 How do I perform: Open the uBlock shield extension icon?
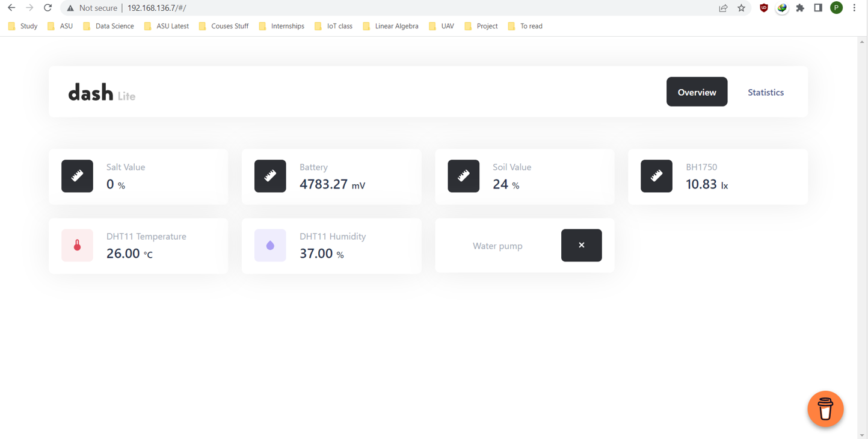764,8
